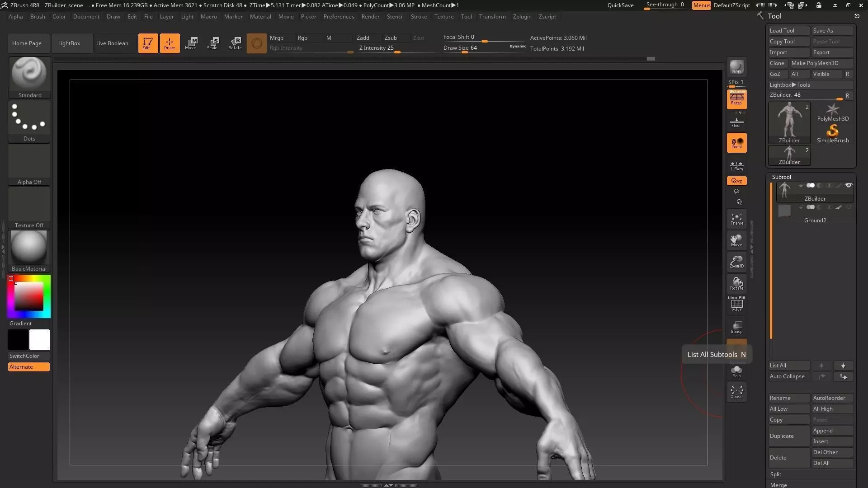
Task: Expand the Subtool panel header
Action: click(781, 177)
